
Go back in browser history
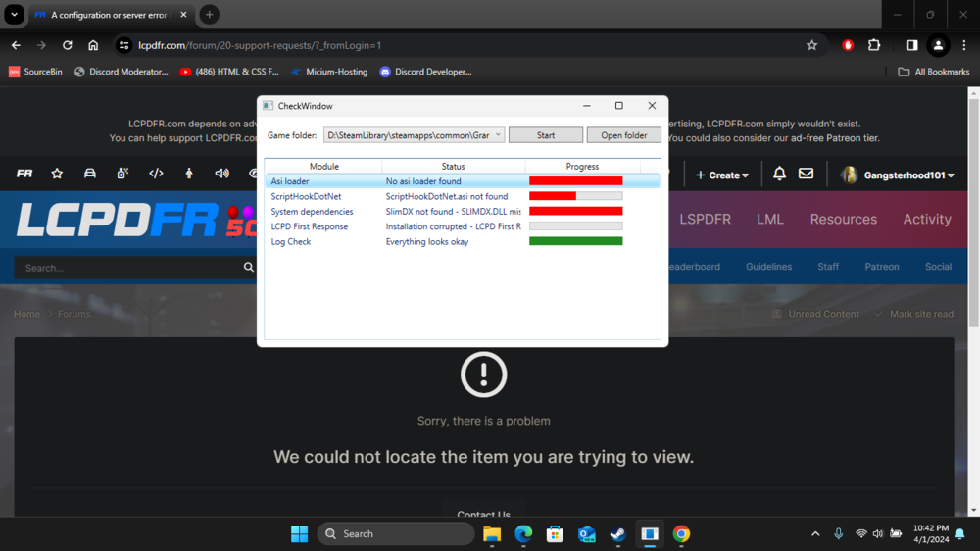click(17, 45)
